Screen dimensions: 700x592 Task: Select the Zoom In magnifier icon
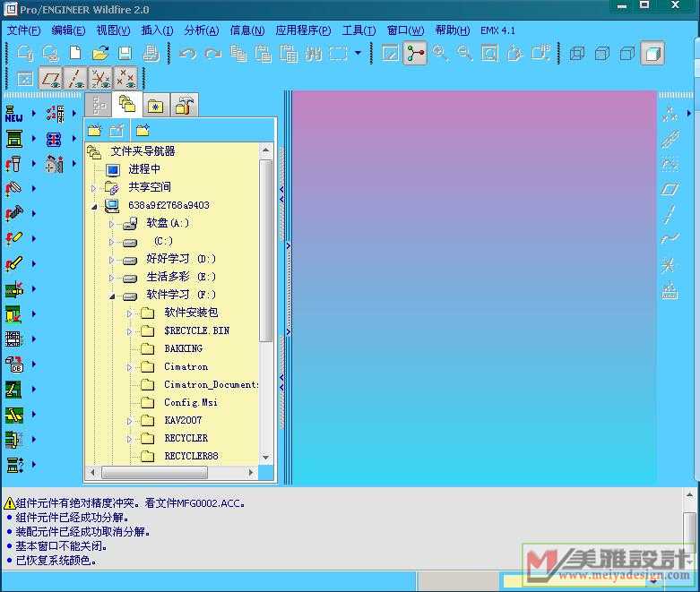[x=440, y=54]
